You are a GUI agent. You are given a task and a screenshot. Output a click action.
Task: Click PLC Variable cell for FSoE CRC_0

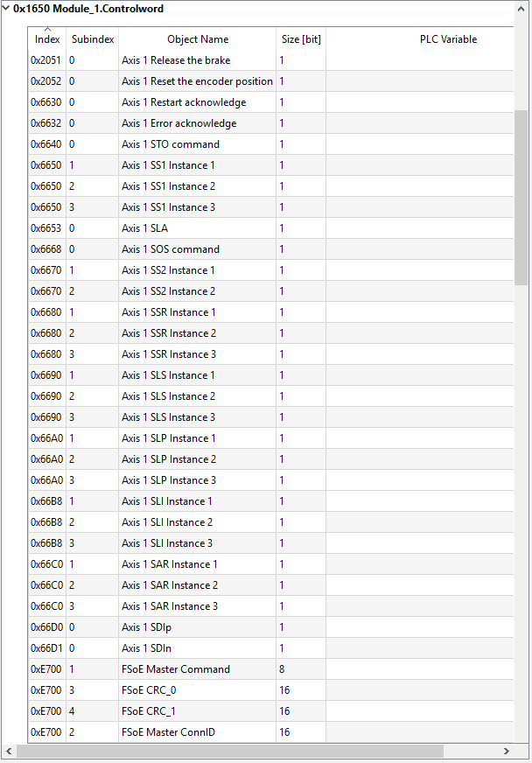tap(420, 690)
